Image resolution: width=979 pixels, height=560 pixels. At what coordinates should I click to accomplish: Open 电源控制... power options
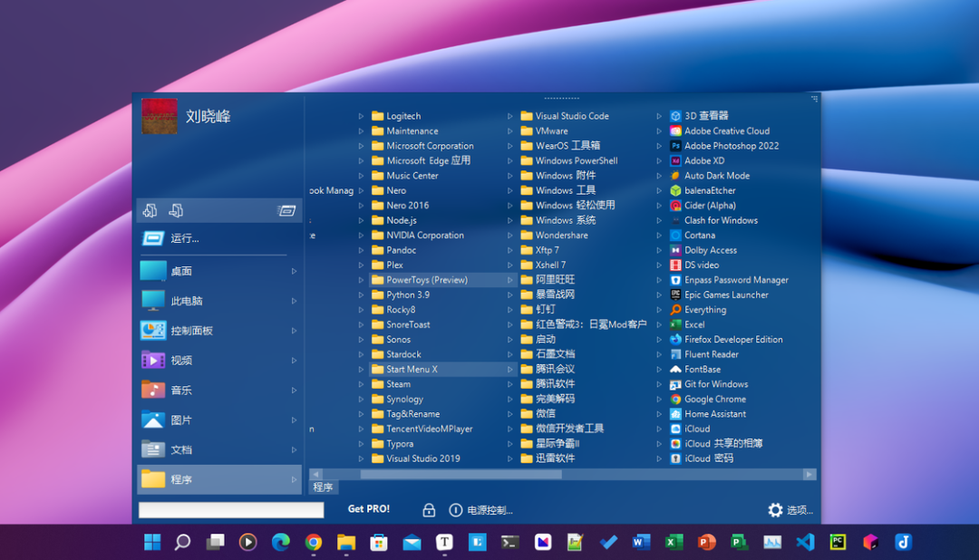480,510
